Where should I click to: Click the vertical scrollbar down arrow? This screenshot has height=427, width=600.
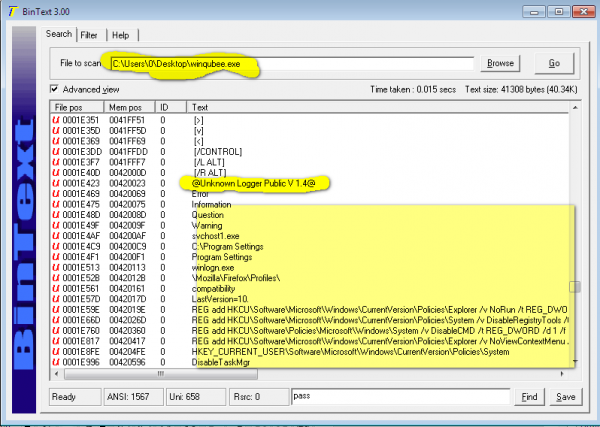coord(575,362)
